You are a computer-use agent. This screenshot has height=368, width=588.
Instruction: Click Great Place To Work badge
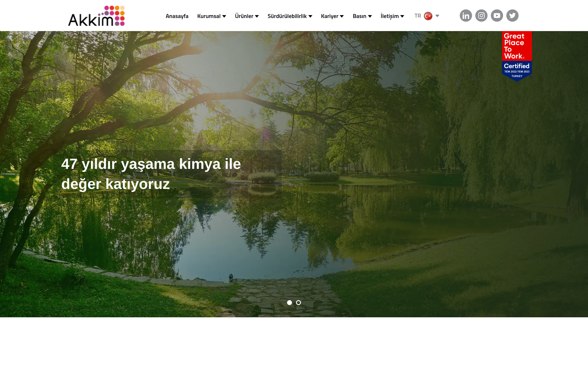(x=517, y=56)
